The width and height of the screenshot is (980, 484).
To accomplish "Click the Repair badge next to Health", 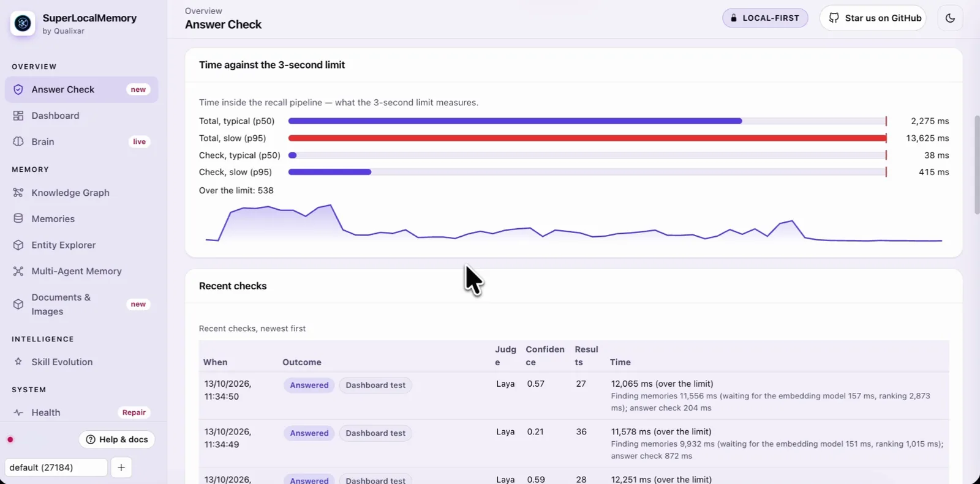I will (134, 412).
